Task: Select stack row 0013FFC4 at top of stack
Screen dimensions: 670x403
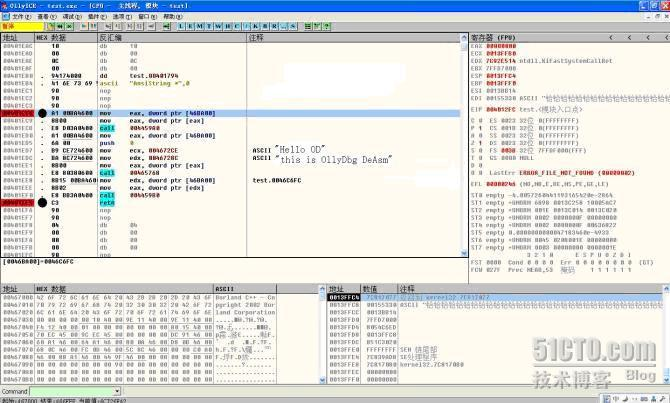Action: (x=495, y=297)
